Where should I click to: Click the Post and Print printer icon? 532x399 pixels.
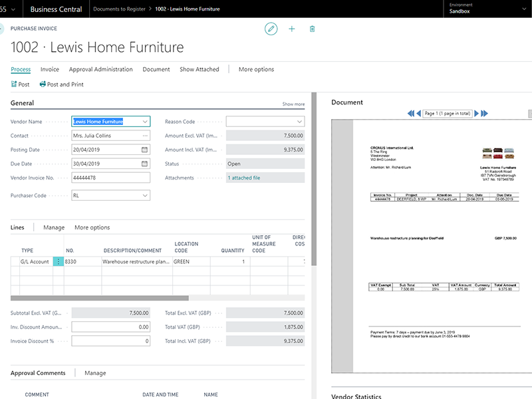click(x=43, y=84)
